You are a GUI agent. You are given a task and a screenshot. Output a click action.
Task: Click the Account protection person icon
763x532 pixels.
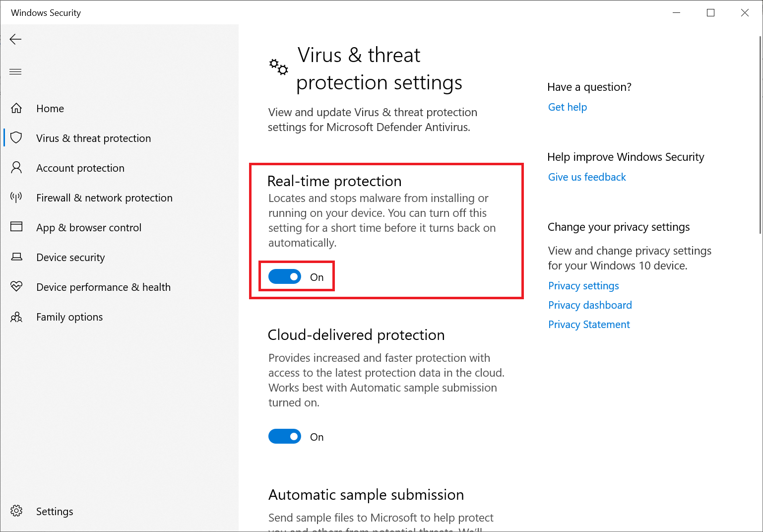click(x=16, y=168)
